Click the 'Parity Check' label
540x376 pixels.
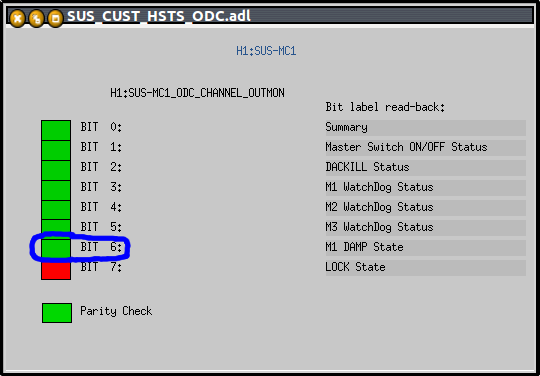tap(116, 311)
